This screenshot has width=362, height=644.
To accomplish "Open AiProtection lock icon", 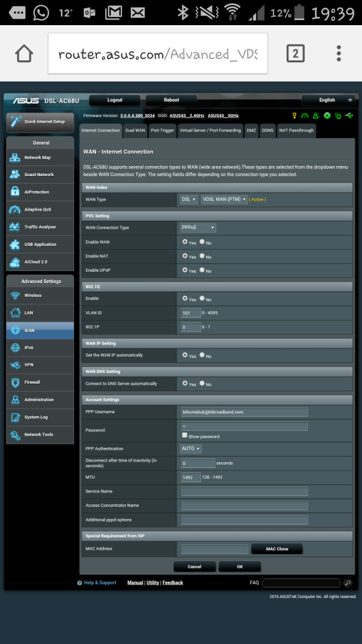I will 15,192.
